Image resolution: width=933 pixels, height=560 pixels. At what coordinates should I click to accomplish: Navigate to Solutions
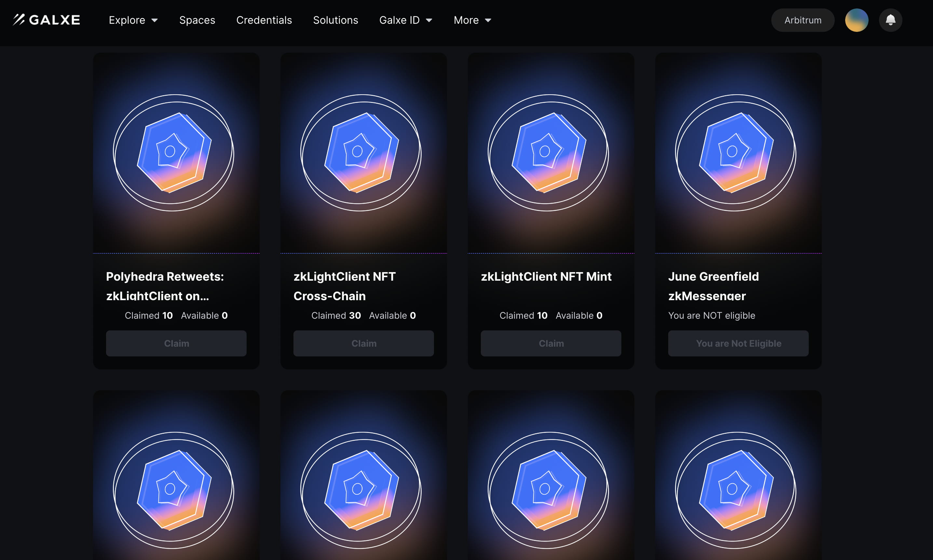click(335, 20)
